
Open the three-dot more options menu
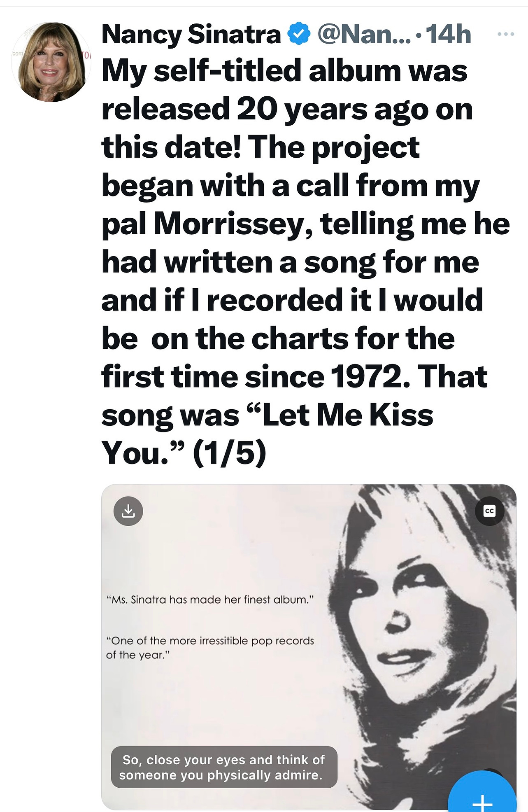pos(506,34)
